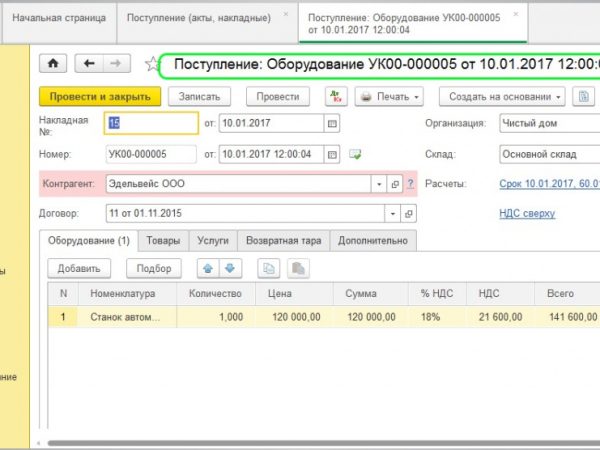The height and width of the screenshot is (450, 600).
Task: Click the Home icon button
Action: [x=53, y=64]
